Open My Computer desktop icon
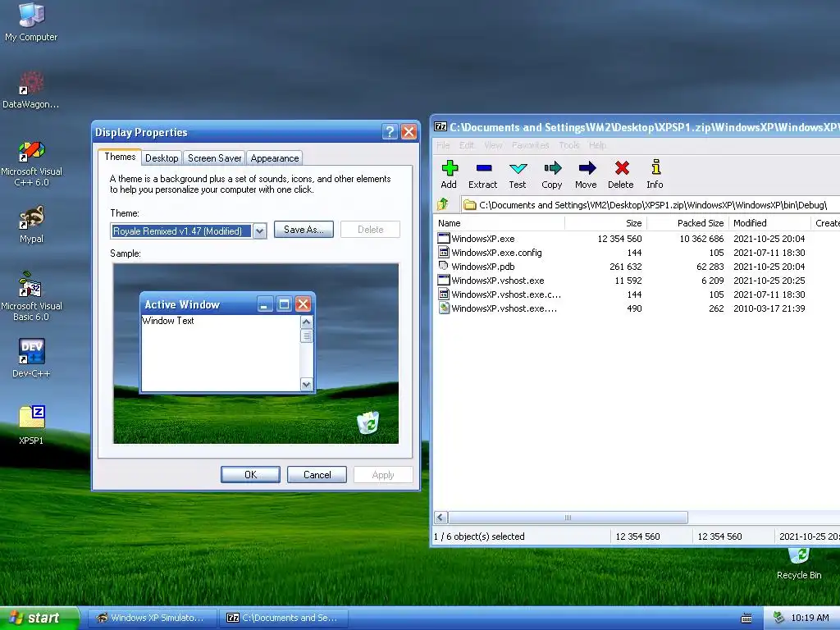 tap(31, 22)
